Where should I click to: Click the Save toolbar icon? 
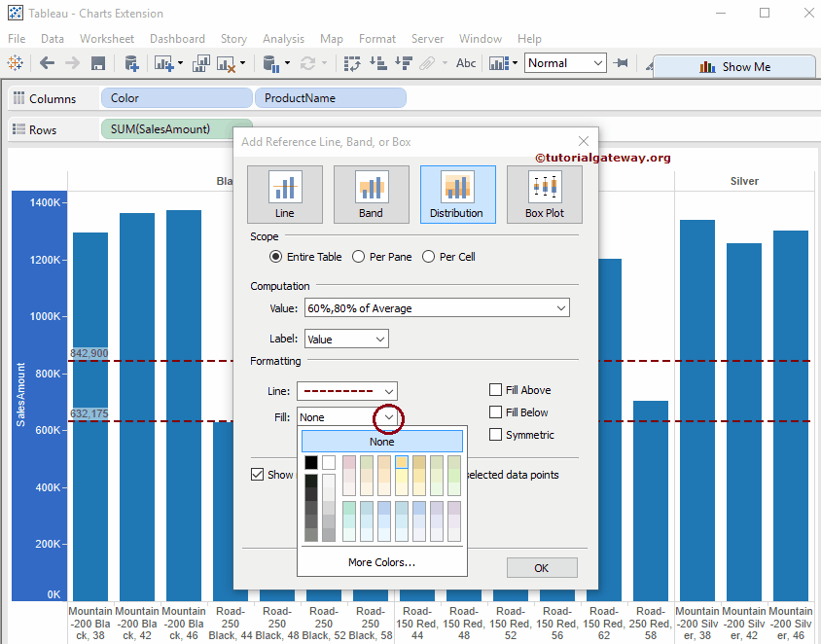point(96,63)
